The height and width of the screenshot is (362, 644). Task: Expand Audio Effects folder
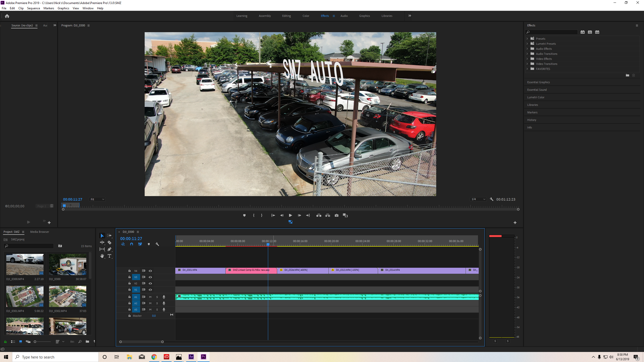pos(527,49)
